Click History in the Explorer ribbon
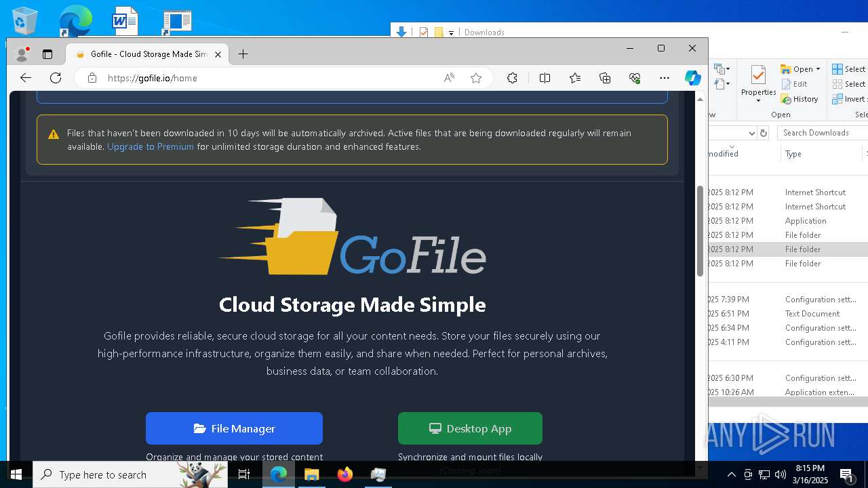Image resolution: width=868 pixels, height=488 pixels. tap(800, 99)
